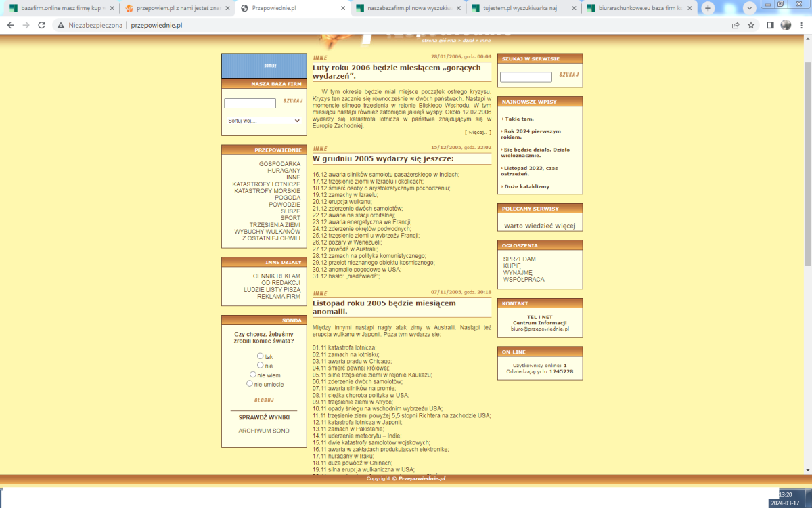The width and height of the screenshot is (812, 508).
Task: Choose the 'nie umiecie' radio button
Action: [x=250, y=383]
